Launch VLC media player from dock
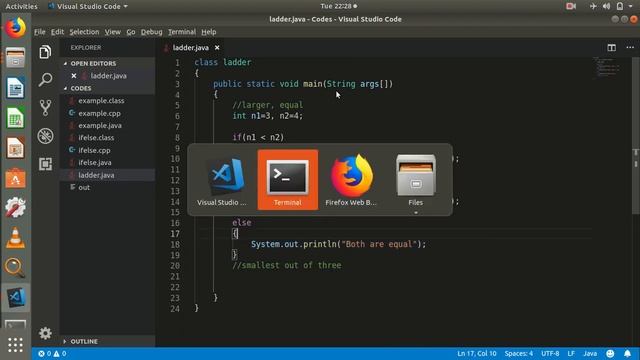640x360 pixels. click(16, 238)
